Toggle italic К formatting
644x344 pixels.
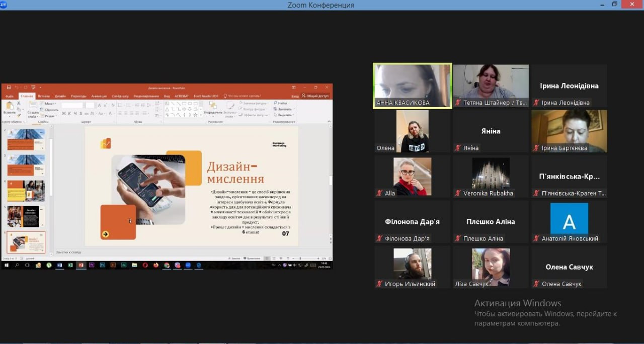(x=69, y=113)
